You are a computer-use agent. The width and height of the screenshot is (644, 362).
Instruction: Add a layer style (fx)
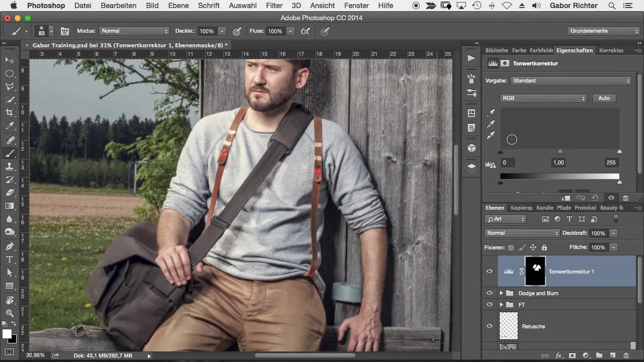(x=558, y=355)
